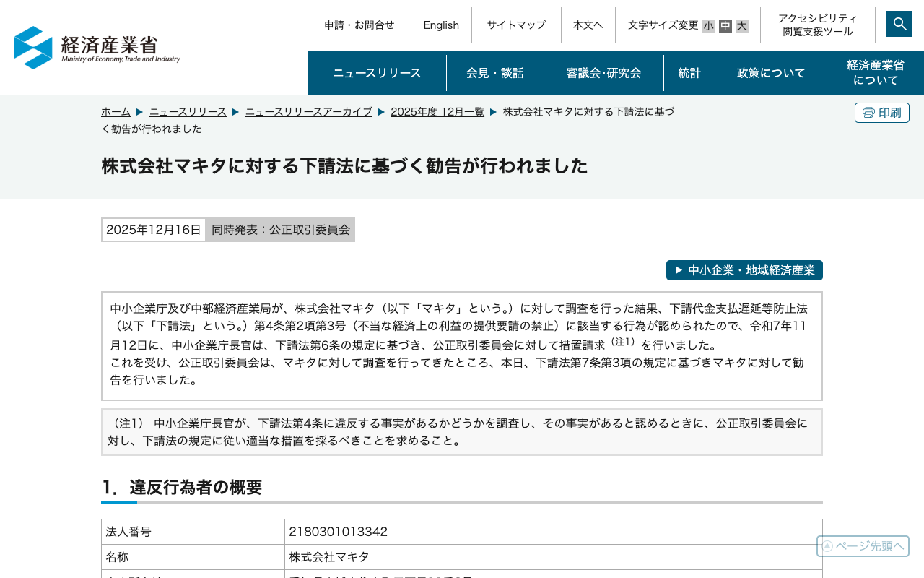Click the 法人番号 table header cell
Viewport: 924px width, 578px height.
[x=193, y=532]
